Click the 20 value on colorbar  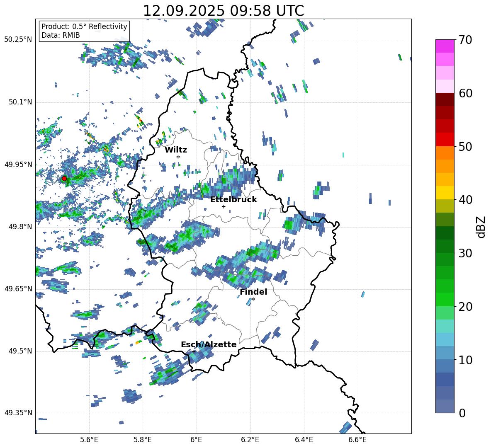pos(466,307)
